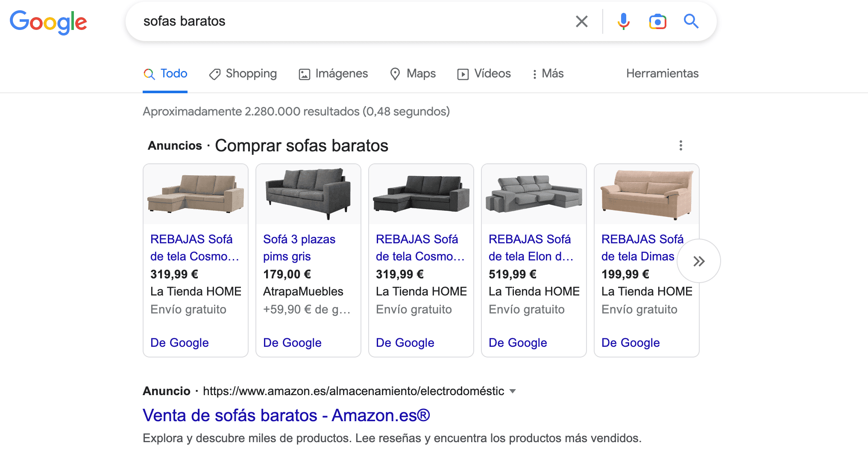
Task: Start voice search with the microphone icon
Action: pyautogui.click(x=623, y=21)
